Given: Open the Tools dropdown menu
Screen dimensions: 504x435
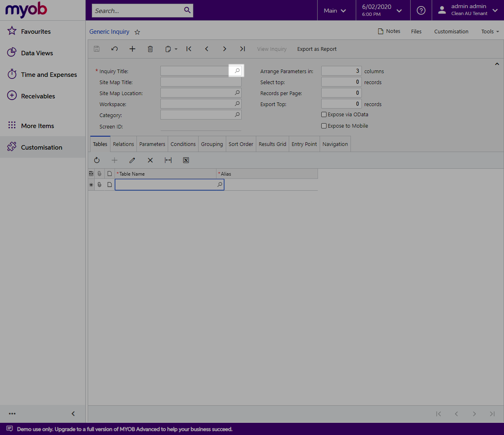Looking at the screenshot, I should coord(490,31).
